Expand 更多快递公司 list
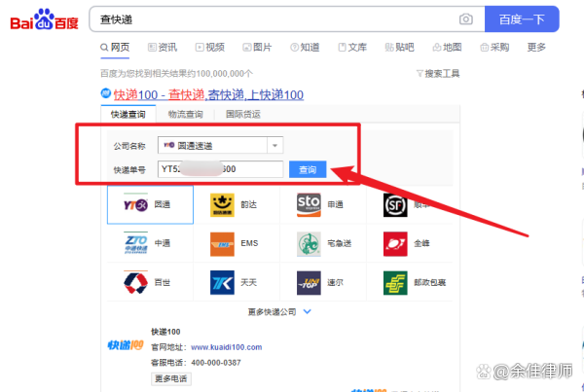 (279, 312)
